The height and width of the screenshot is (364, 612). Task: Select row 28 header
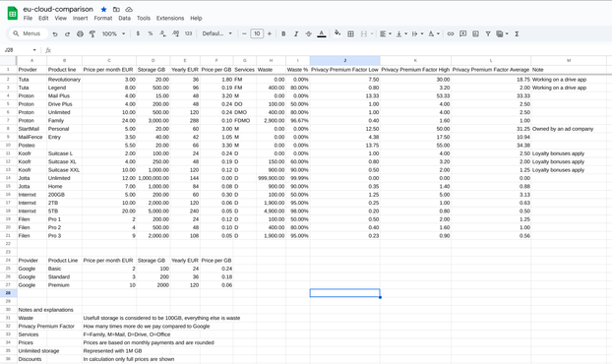click(x=8, y=293)
